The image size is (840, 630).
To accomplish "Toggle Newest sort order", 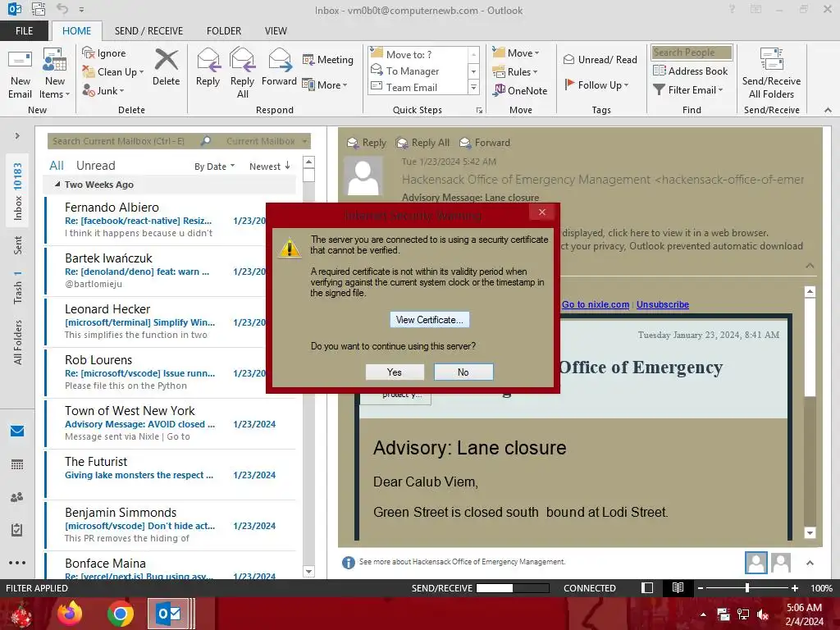I will pos(269,166).
